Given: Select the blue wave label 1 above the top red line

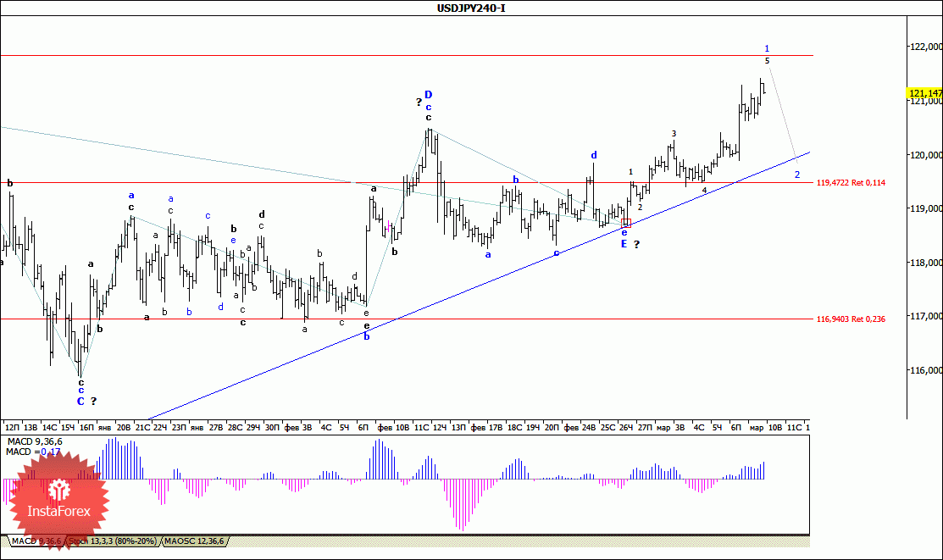Looking at the screenshot, I should coord(767,48).
